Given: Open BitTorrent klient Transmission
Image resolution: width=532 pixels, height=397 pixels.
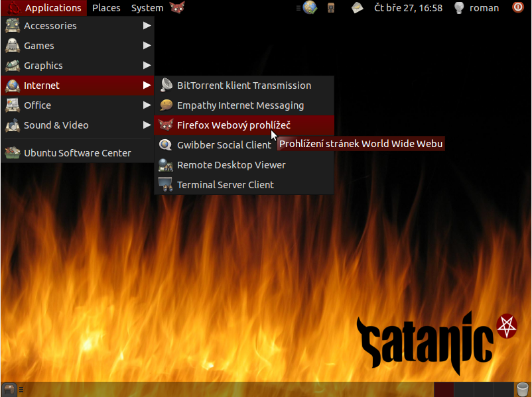Looking at the screenshot, I should point(243,85).
